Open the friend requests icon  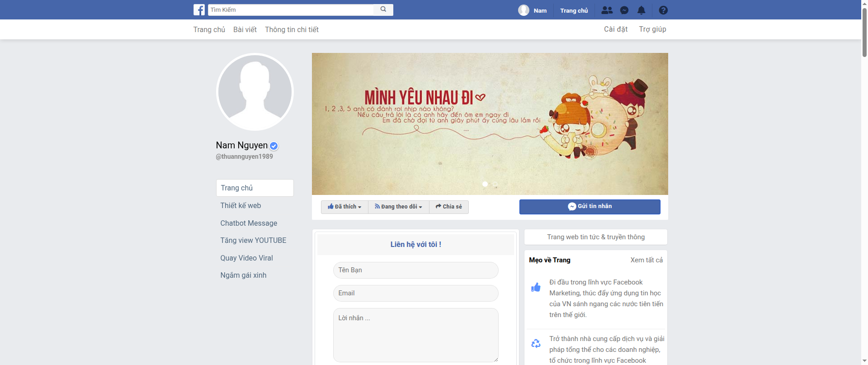point(607,10)
